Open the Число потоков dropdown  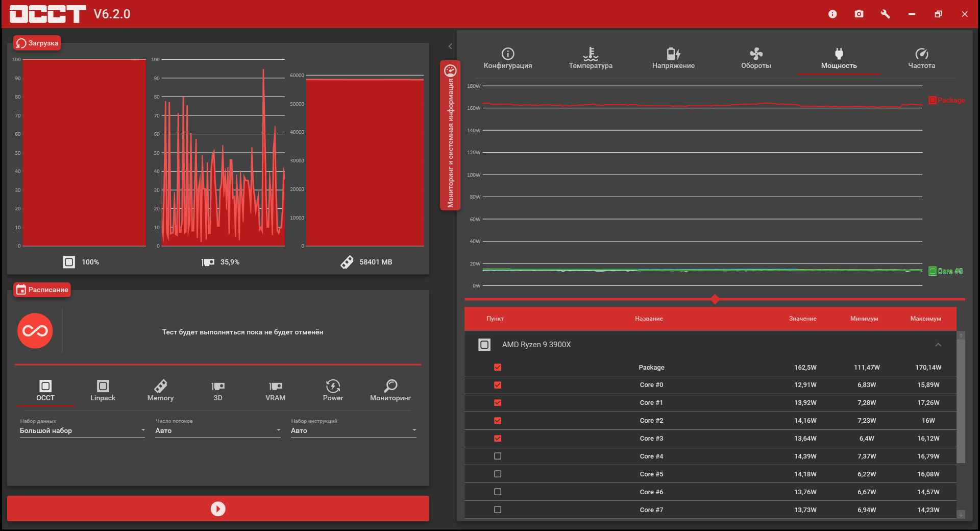click(x=218, y=430)
